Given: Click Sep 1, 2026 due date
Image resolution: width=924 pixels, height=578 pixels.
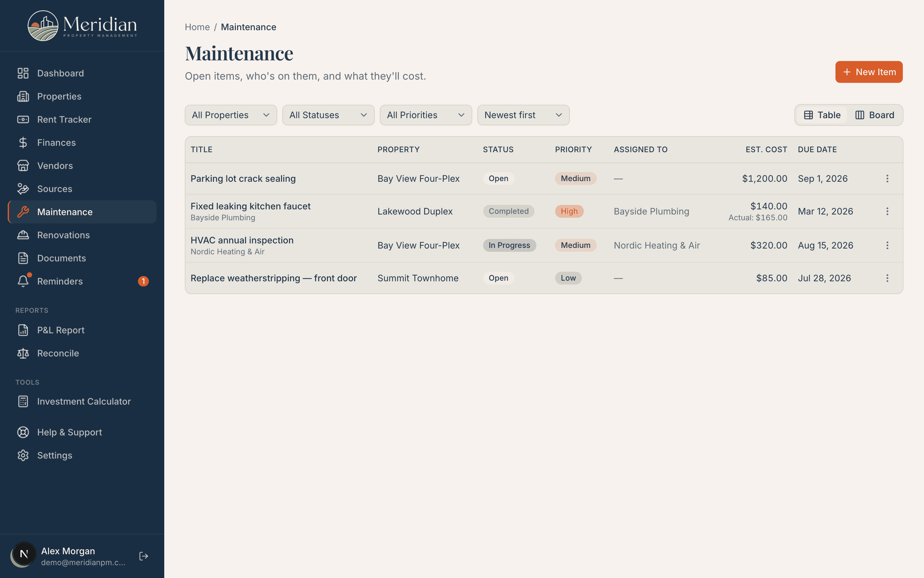Looking at the screenshot, I should [822, 179].
